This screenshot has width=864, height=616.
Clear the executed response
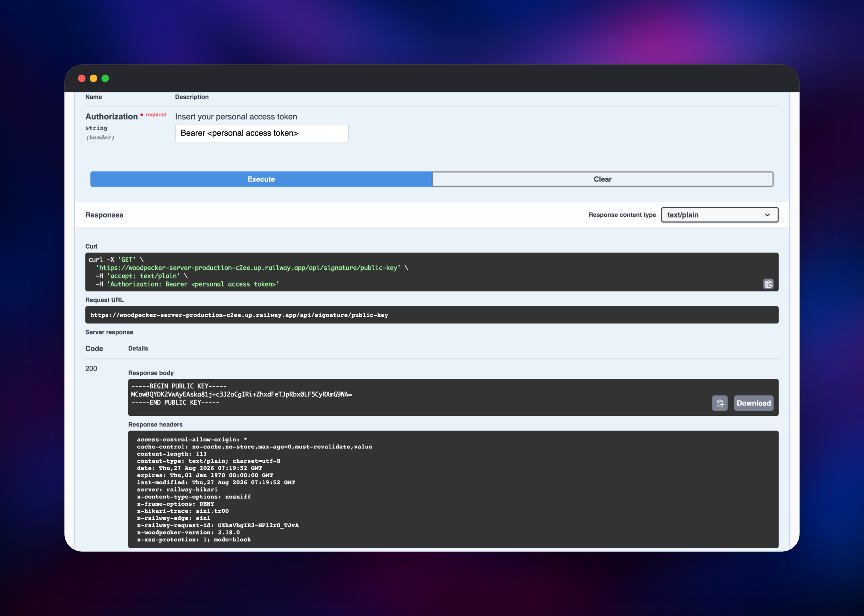(602, 179)
